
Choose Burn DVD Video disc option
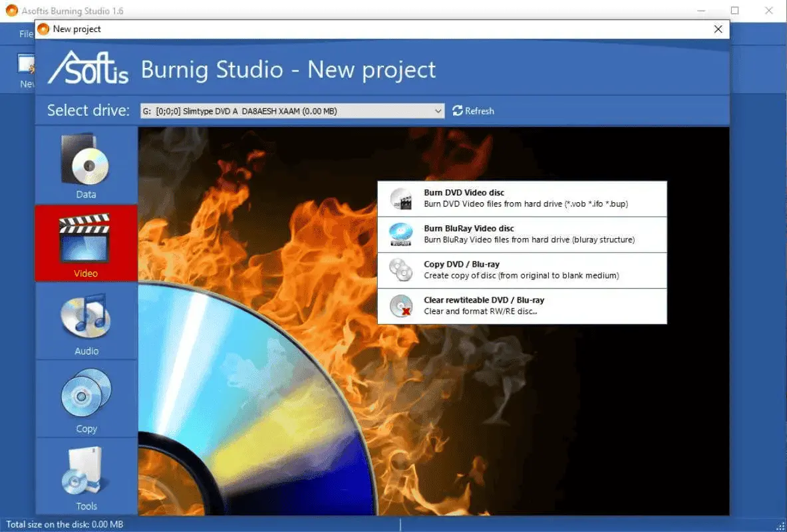click(x=522, y=199)
